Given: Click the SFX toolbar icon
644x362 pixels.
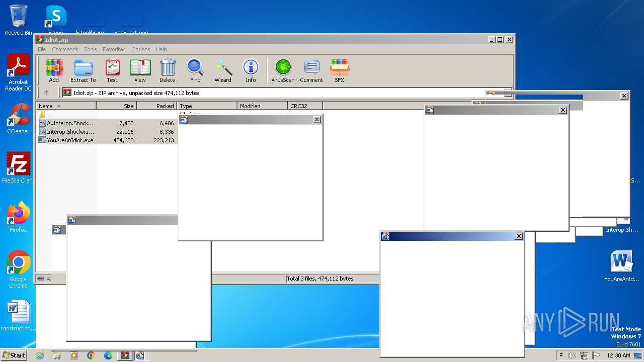Looking at the screenshot, I should tap(340, 70).
